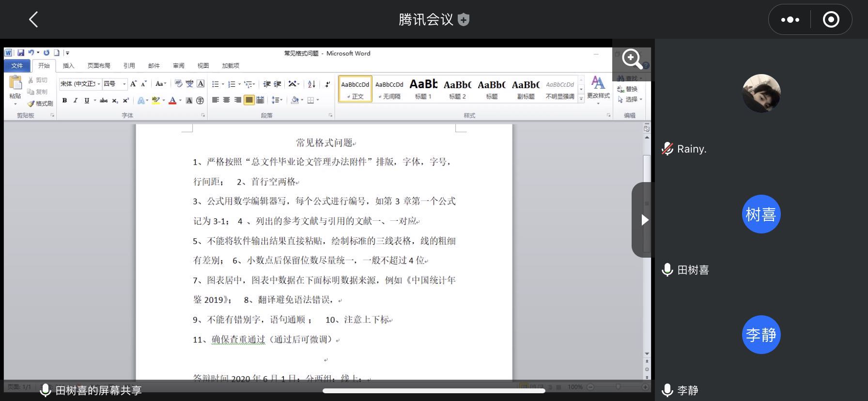The width and height of the screenshot is (868, 401).
Task: Open the font size dropdown (四号)
Action: pyautogui.click(x=115, y=84)
